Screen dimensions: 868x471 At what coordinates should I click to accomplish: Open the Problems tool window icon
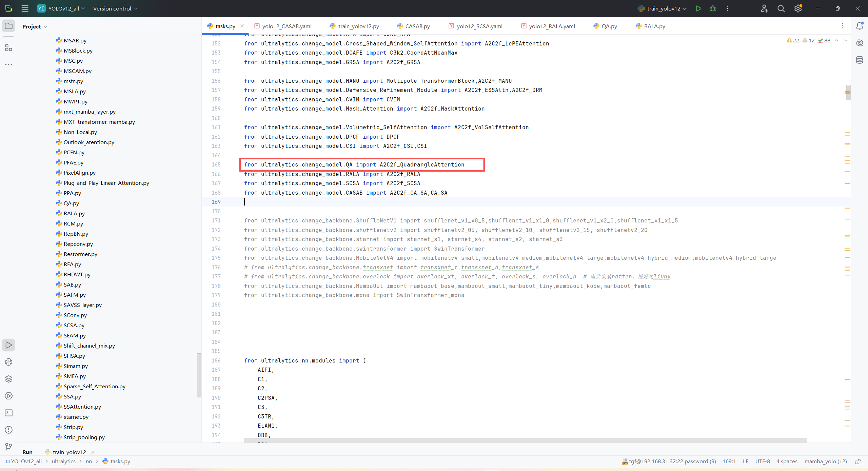(8, 430)
